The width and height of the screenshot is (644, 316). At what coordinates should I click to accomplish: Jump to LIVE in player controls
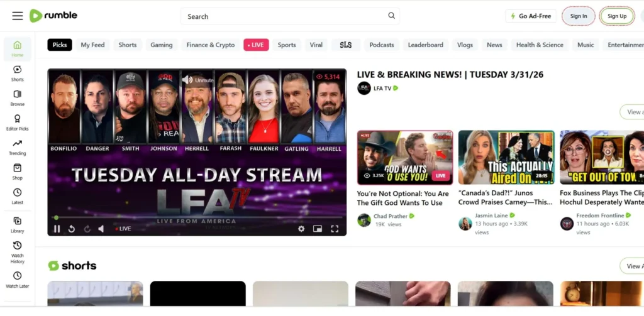click(123, 229)
